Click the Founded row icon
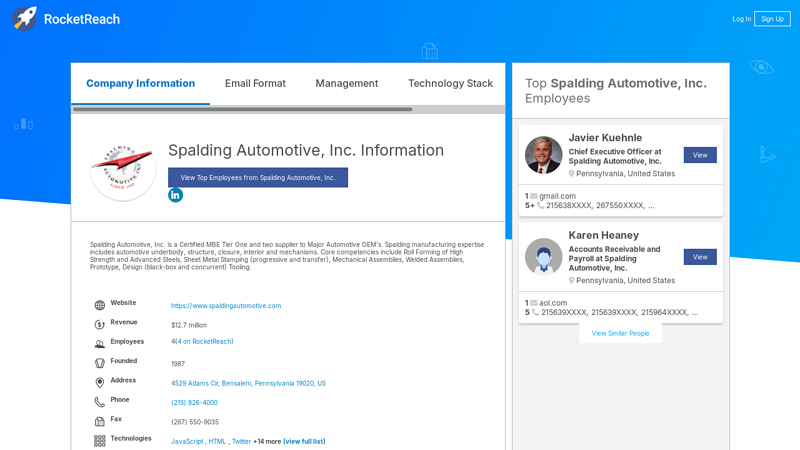 (99, 363)
